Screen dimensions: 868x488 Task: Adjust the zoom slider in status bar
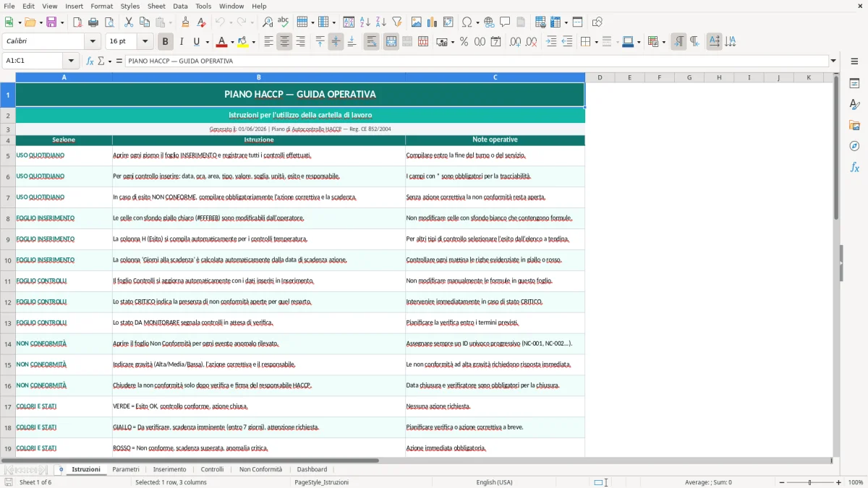click(x=809, y=482)
